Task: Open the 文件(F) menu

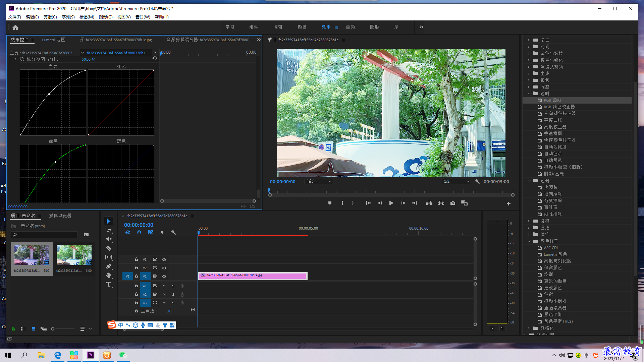Action: pos(14,17)
